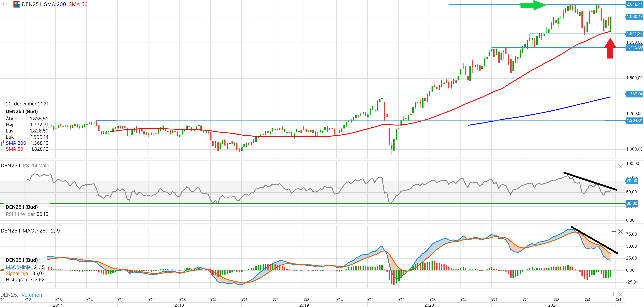Close the RSI 14 Wilder panel
The width and height of the screenshot is (644, 307).
(621, 166)
